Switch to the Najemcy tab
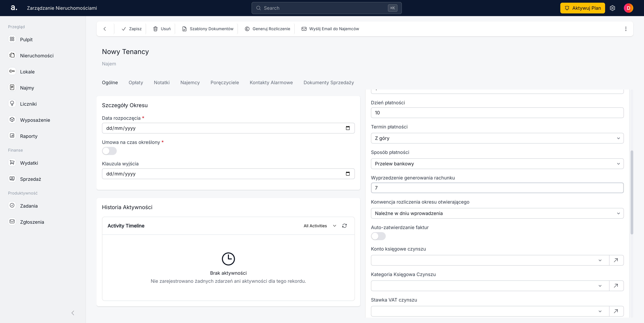 tap(190, 83)
